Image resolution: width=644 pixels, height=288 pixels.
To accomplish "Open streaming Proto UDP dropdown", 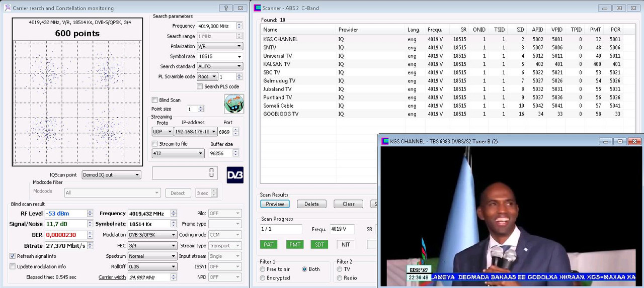I will pos(163,132).
